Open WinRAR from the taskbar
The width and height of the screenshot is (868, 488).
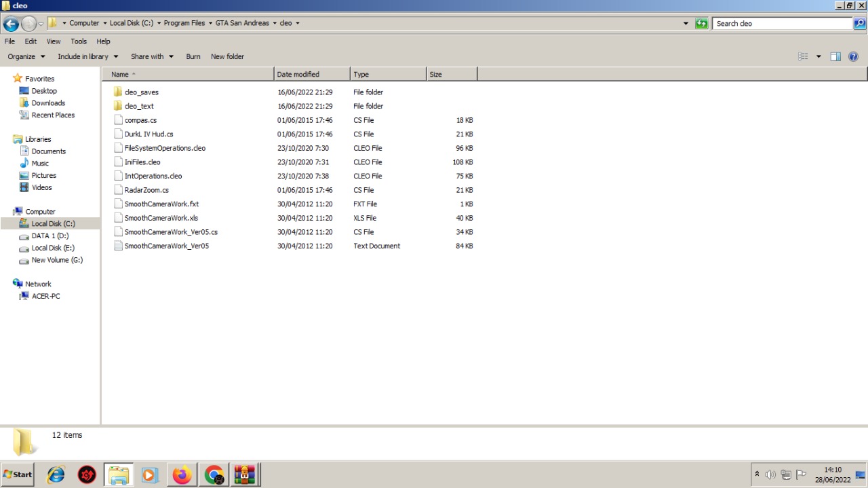click(244, 474)
